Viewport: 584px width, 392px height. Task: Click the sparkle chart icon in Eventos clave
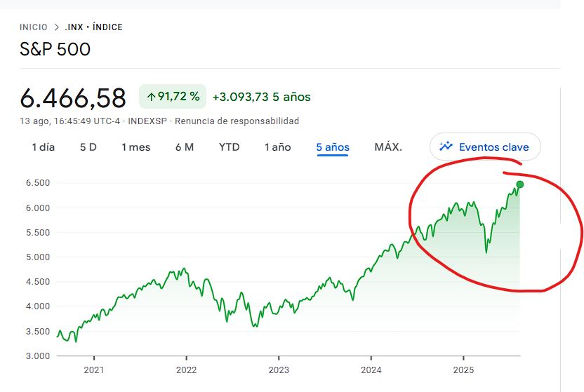[x=446, y=147]
